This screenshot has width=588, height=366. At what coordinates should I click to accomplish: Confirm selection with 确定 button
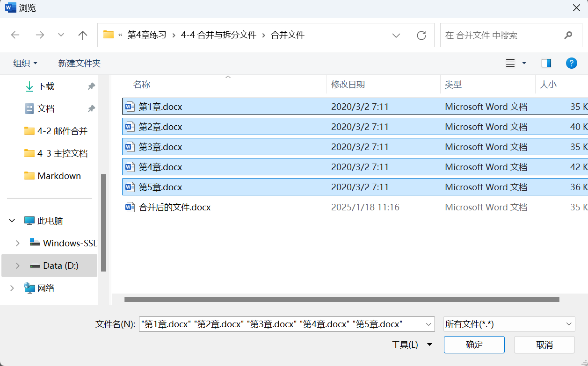pos(474,345)
